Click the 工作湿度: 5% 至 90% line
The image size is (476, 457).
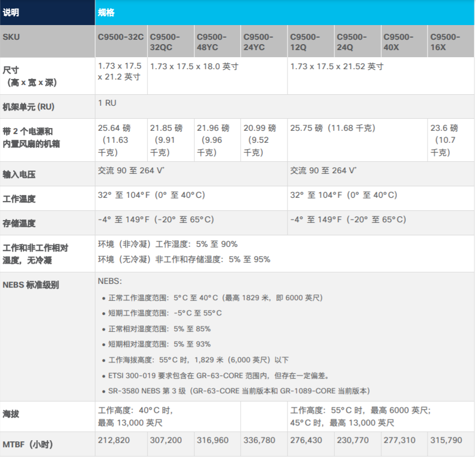(x=168, y=244)
